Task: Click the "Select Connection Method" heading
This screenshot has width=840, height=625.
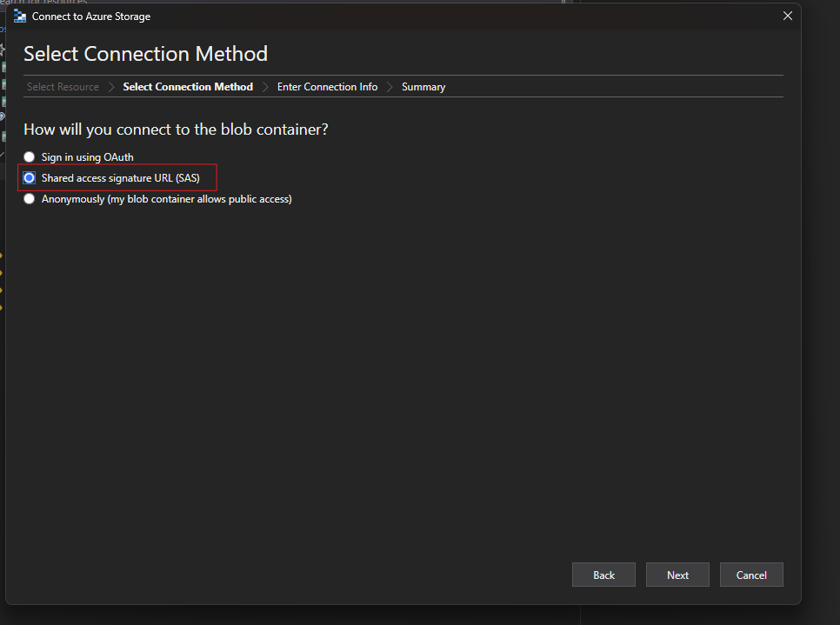Action: tap(146, 54)
